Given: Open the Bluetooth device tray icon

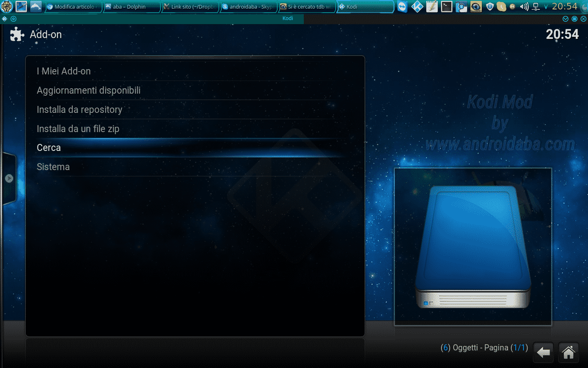Looking at the screenshot, I should tap(461, 7).
